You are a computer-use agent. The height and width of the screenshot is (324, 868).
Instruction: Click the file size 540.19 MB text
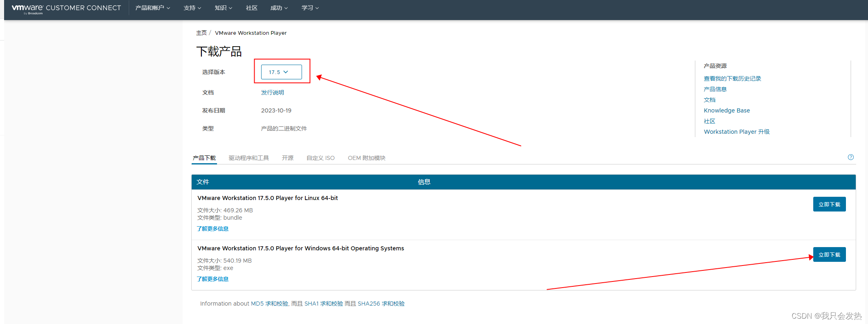224,261
